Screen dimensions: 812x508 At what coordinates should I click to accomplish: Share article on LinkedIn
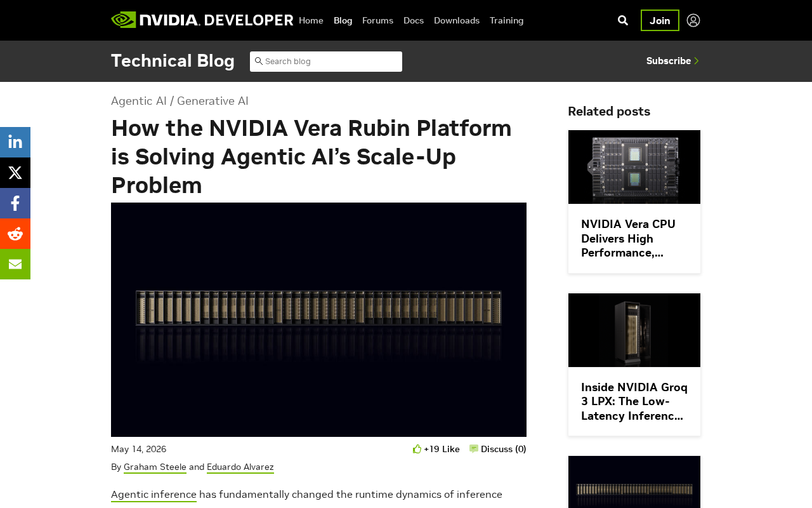[x=15, y=142]
